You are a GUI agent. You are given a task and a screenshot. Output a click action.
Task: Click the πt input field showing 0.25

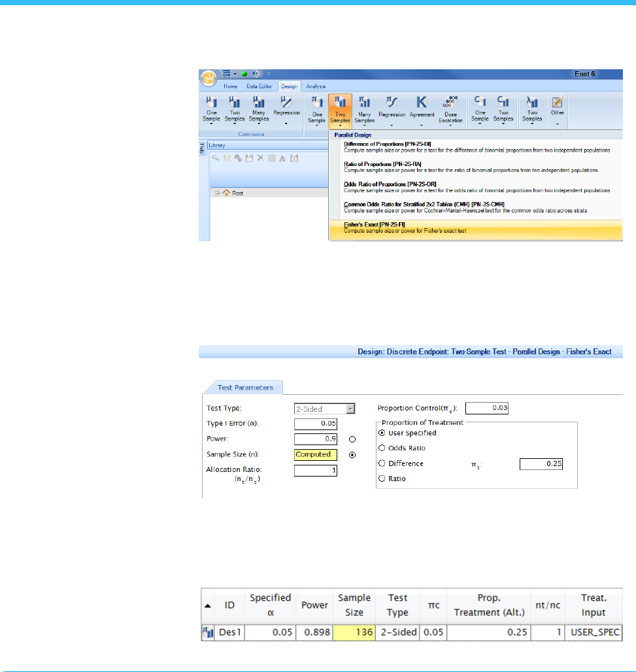[x=541, y=463]
